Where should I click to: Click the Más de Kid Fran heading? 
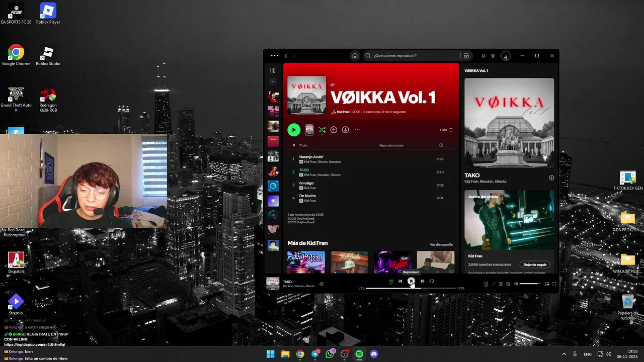pyautogui.click(x=307, y=243)
